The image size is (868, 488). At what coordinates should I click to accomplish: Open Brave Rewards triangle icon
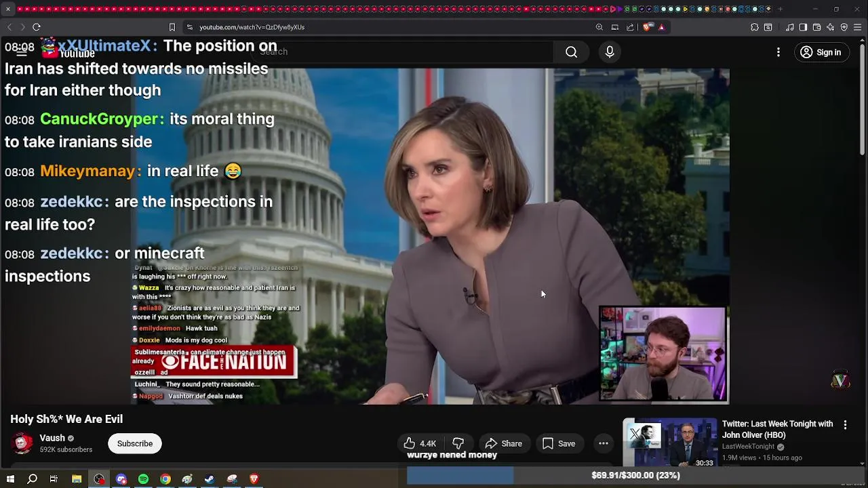coord(661,27)
